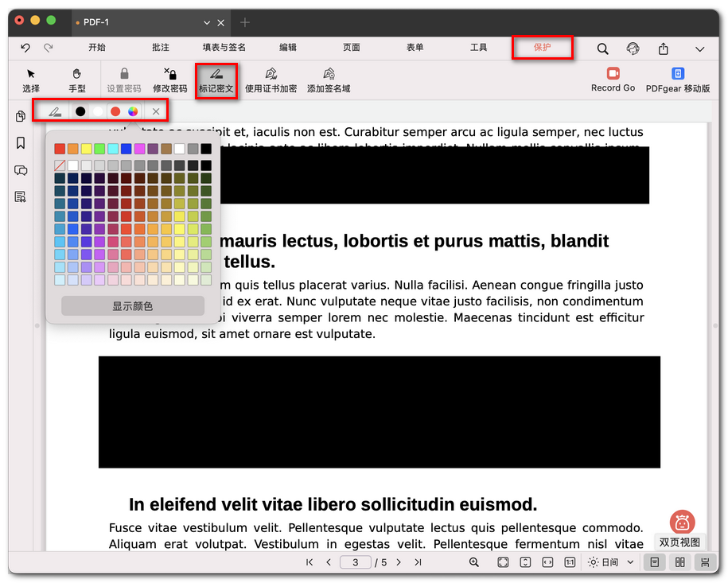Screen dimensions: 728x583
Task: Switch to the 批注 annotation tab
Action: pyautogui.click(x=161, y=48)
